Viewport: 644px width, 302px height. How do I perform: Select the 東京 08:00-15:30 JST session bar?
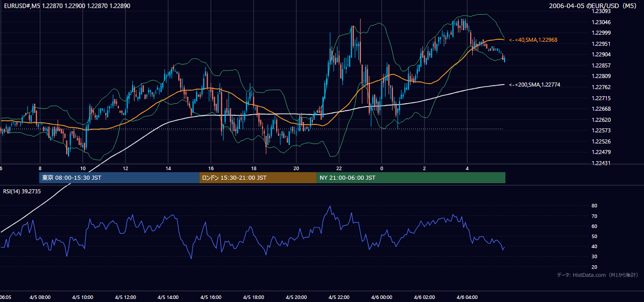[119, 178]
